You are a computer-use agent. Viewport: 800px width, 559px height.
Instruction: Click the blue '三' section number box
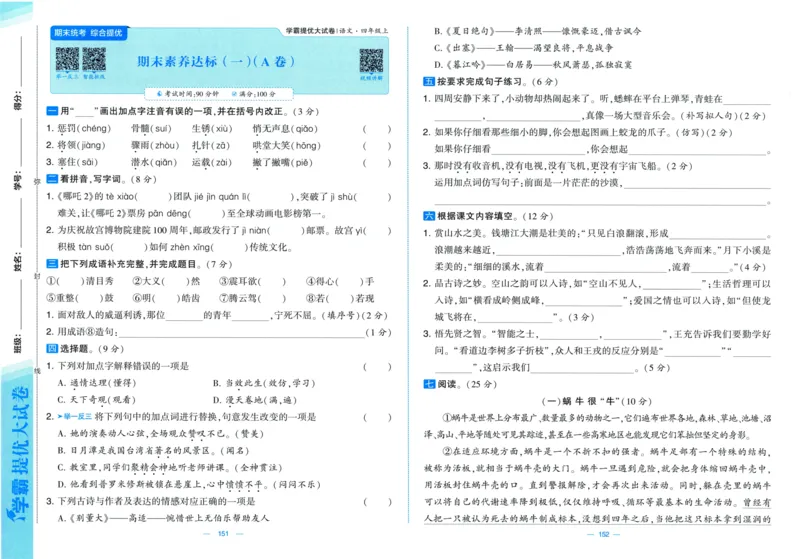pyautogui.click(x=52, y=264)
